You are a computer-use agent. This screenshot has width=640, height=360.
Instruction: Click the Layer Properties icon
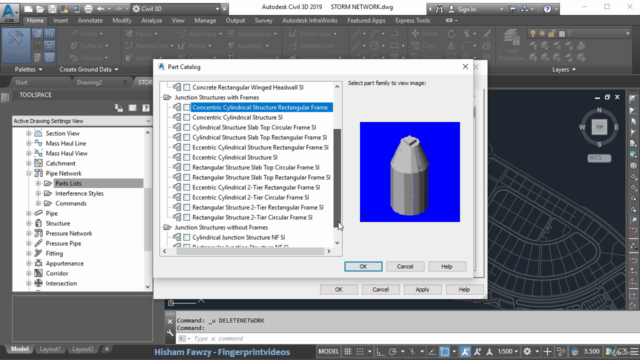511,45
